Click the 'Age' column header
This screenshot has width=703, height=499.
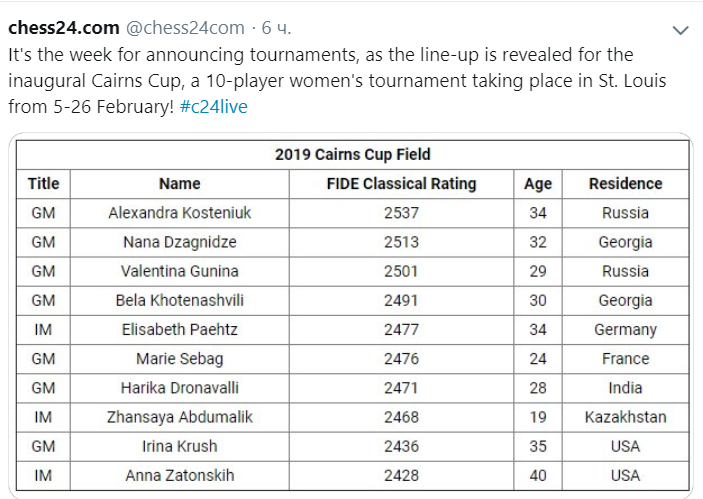(537, 183)
